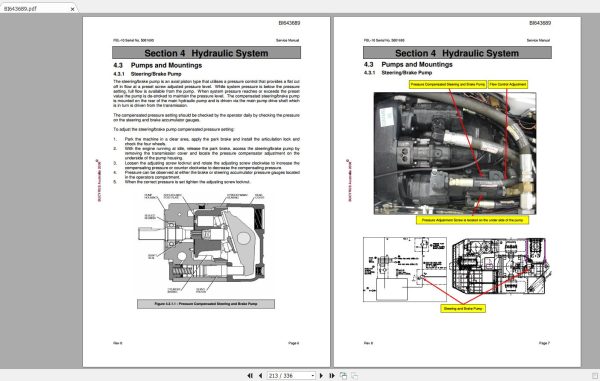Close the B9643689.pdf tab
This screenshot has width=600, height=381.
coord(72,9)
